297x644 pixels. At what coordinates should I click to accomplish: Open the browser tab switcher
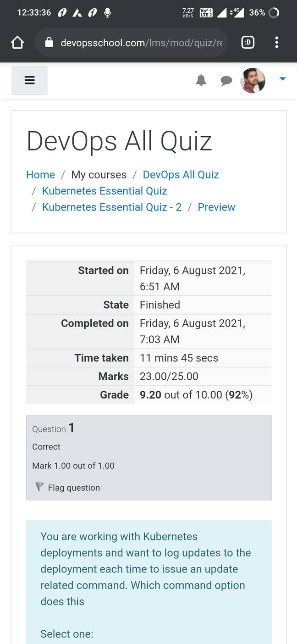(248, 43)
